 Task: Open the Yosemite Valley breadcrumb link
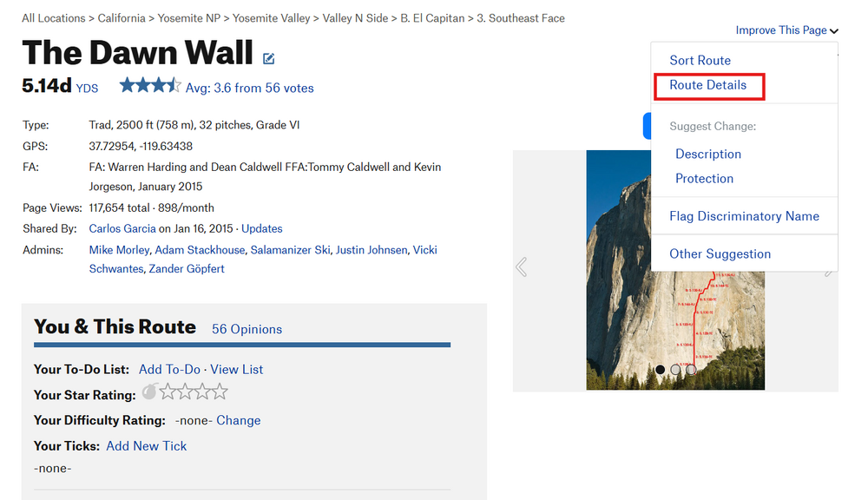pos(271,18)
